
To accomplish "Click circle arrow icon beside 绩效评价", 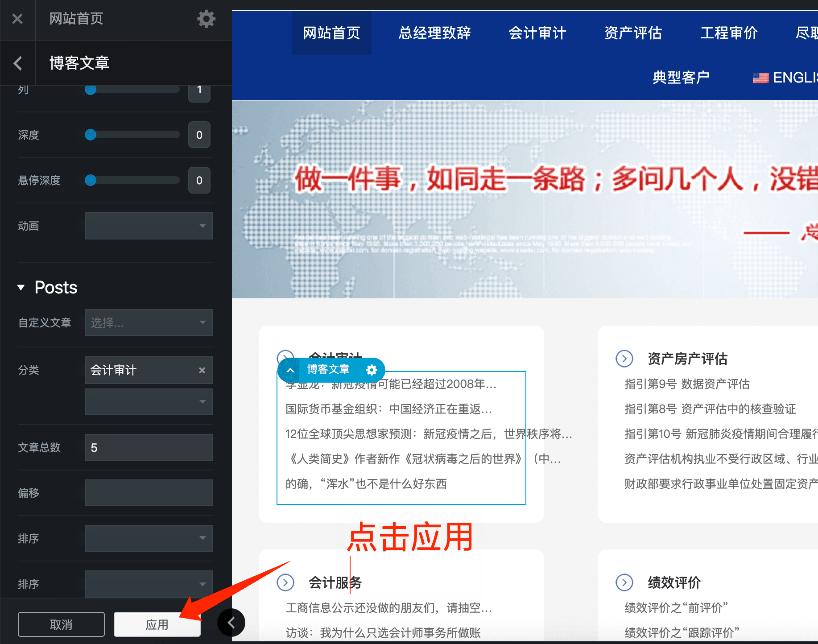I will coord(624,582).
